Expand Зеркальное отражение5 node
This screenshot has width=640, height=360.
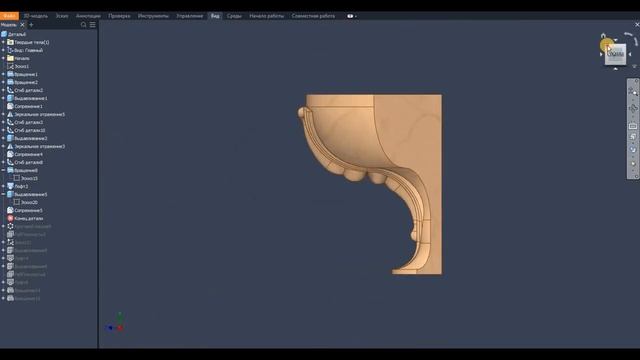3,114
